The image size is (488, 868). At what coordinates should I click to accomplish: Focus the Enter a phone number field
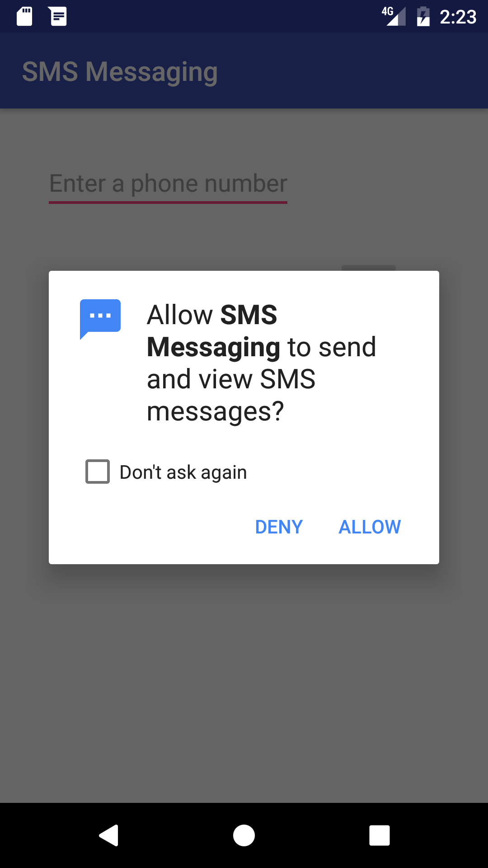click(168, 184)
